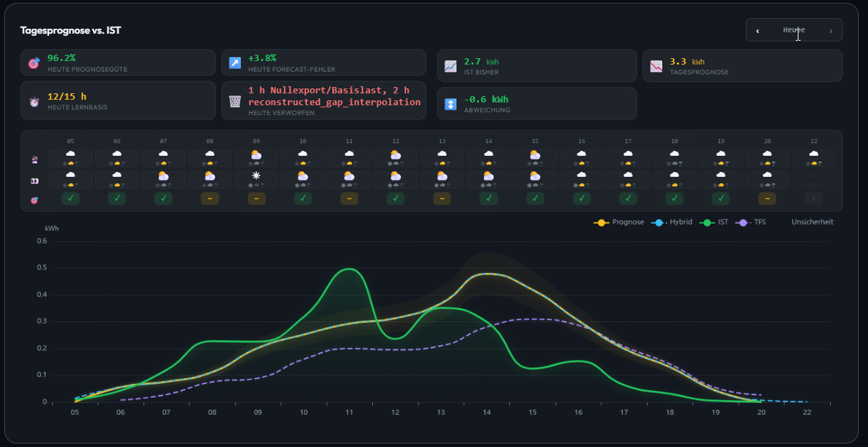Click the Heute day selector label
This screenshot has width=868, height=447.
pyautogui.click(x=794, y=30)
